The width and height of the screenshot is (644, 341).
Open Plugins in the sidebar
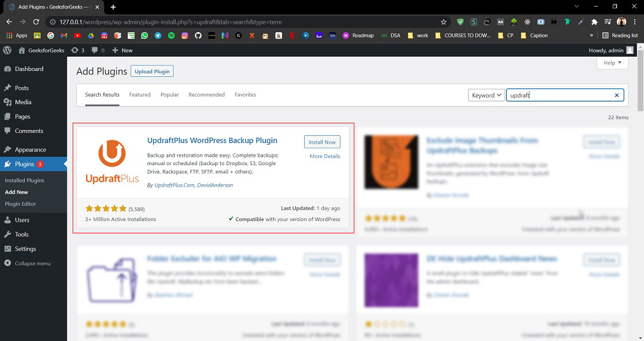click(33, 164)
